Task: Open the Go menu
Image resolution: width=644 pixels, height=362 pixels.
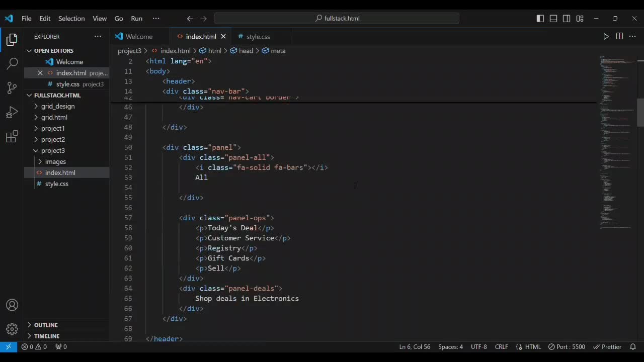Action: [119, 19]
